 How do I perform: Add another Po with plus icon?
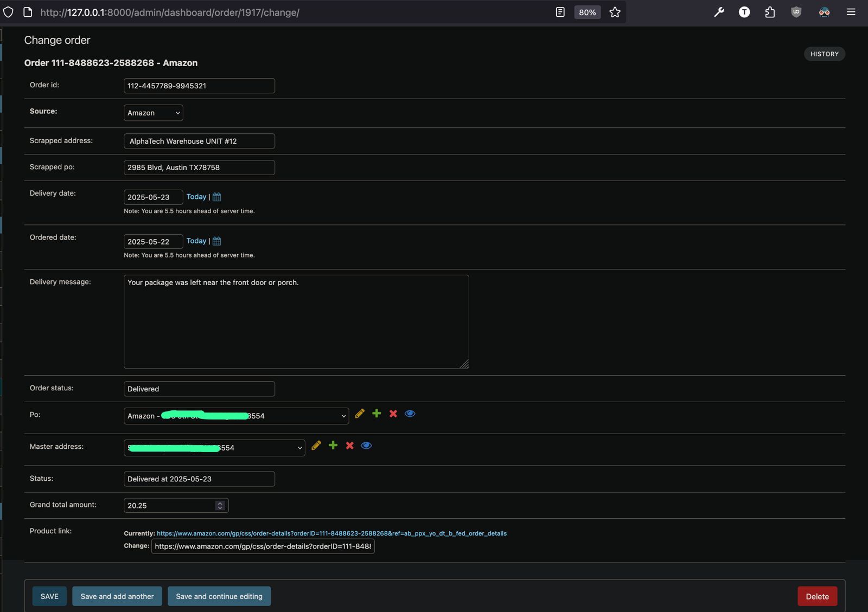(376, 414)
